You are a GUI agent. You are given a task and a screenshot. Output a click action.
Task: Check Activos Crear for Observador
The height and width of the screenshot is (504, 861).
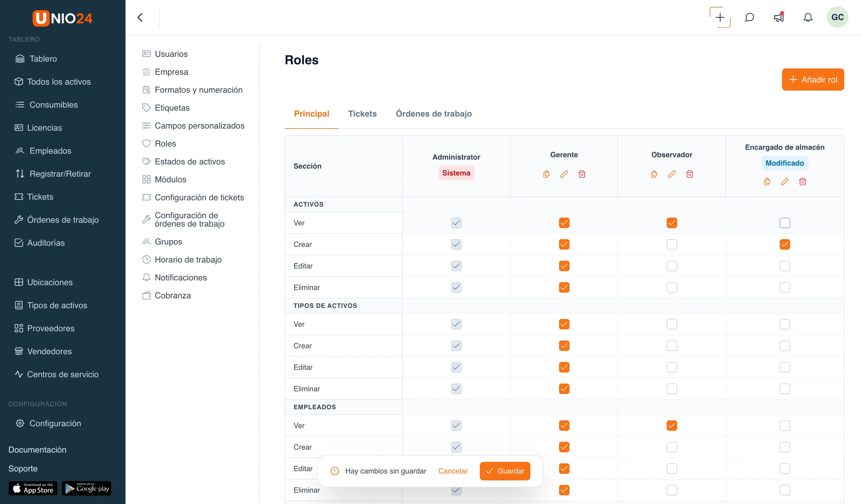click(x=672, y=244)
